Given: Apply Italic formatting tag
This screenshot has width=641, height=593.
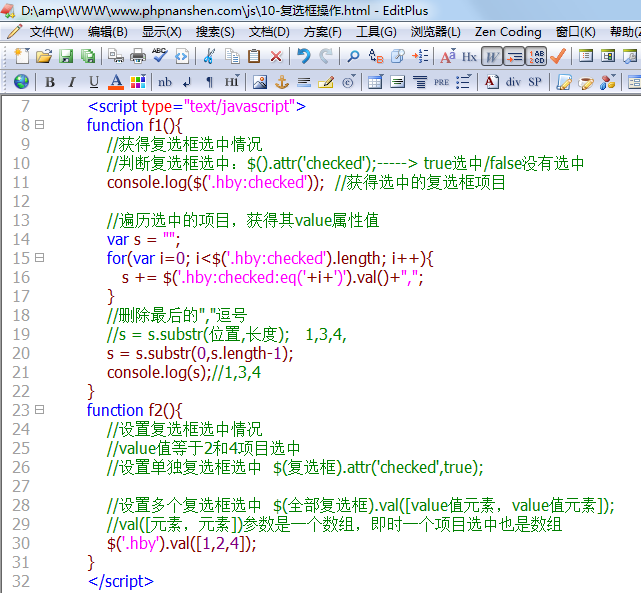Looking at the screenshot, I should [72, 82].
